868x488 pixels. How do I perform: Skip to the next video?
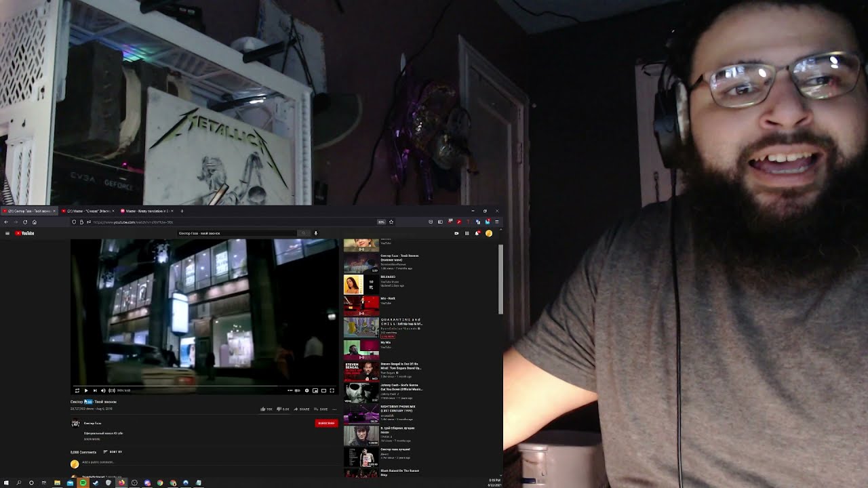coord(94,390)
